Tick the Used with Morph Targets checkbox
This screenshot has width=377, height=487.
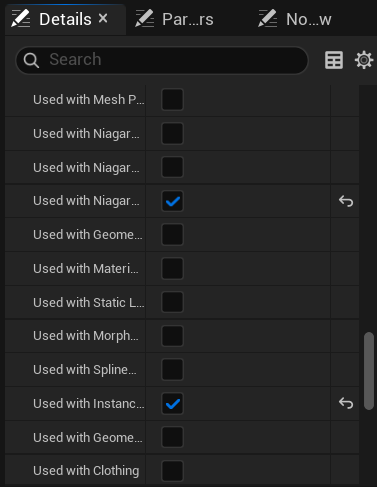172,336
